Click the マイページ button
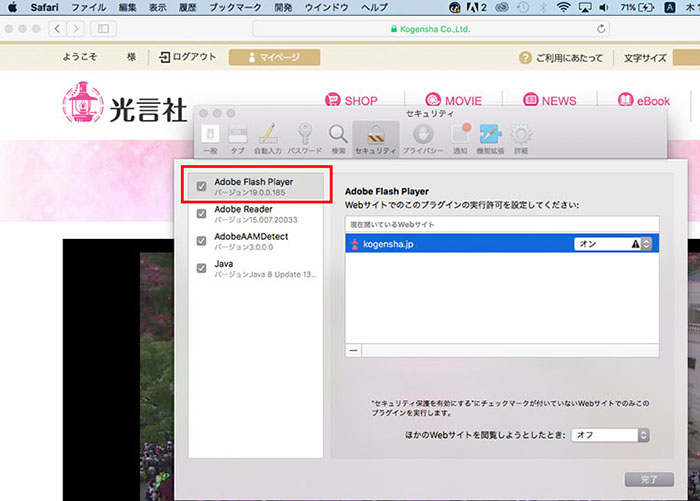700x501 pixels. coord(275,57)
